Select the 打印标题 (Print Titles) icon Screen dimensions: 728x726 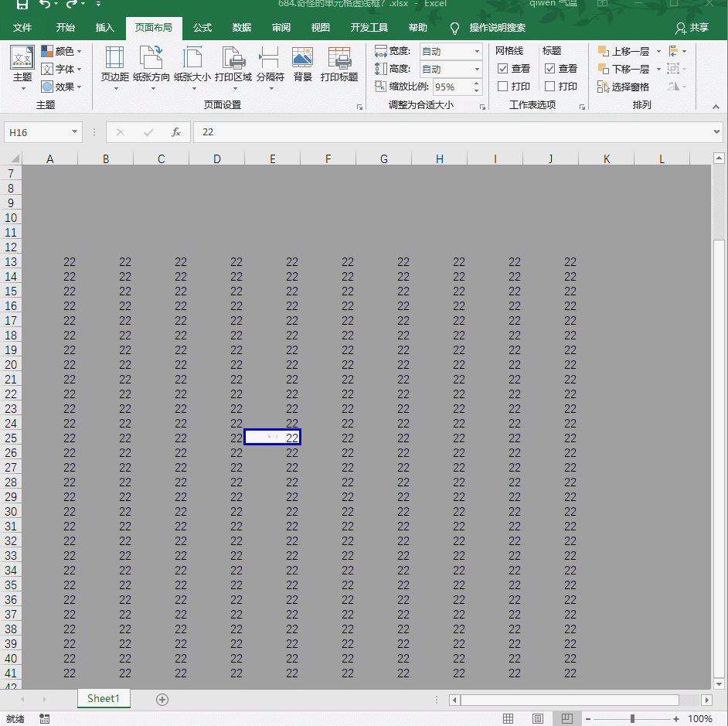[338, 67]
